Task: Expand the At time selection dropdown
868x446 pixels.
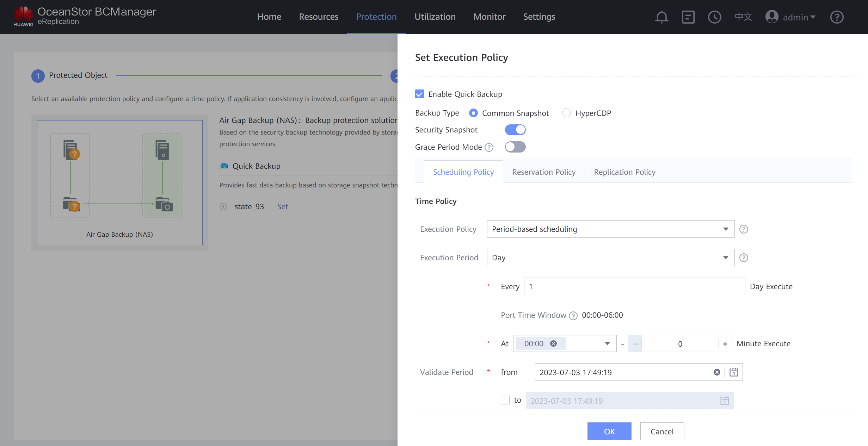Action: tap(607, 344)
